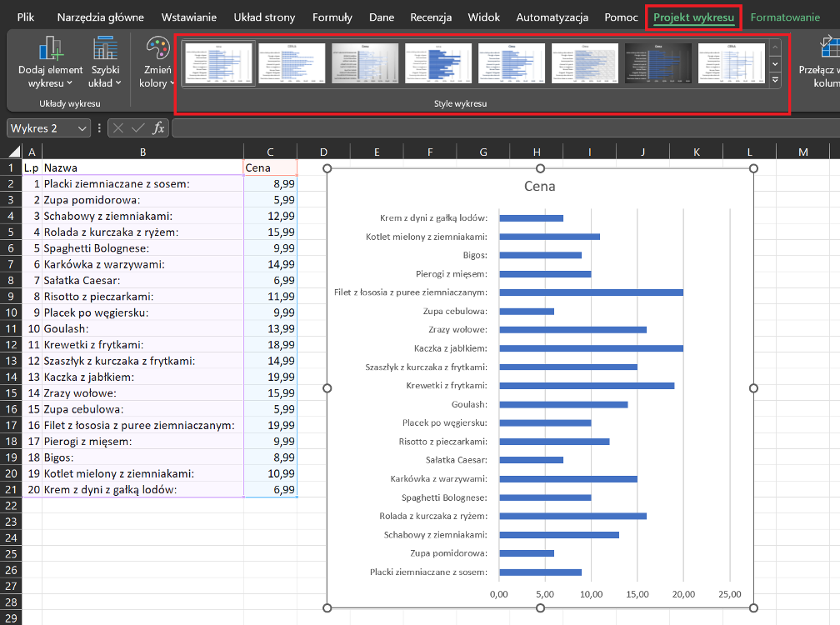Click the formula bar input field
This screenshot has height=625, width=840.
(x=500, y=128)
